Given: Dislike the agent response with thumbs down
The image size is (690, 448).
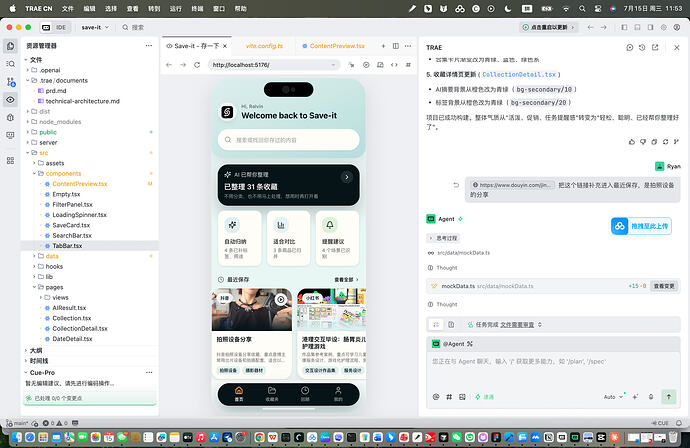Looking at the screenshot, I should 643,142.
